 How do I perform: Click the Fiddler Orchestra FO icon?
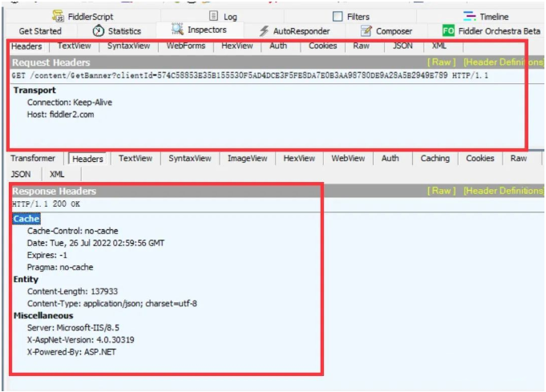click(x=448, y=30)
